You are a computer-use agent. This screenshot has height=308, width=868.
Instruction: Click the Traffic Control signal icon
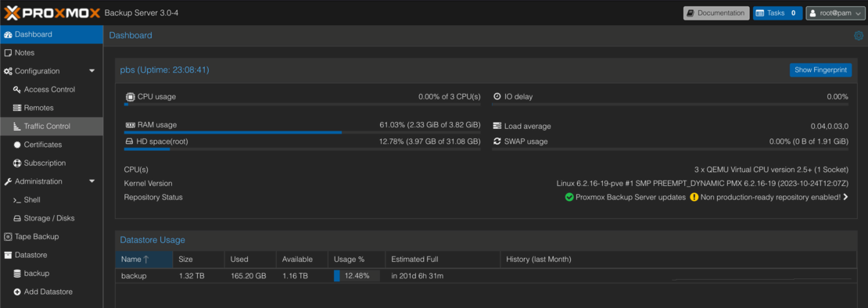click(x=16, y=127)
